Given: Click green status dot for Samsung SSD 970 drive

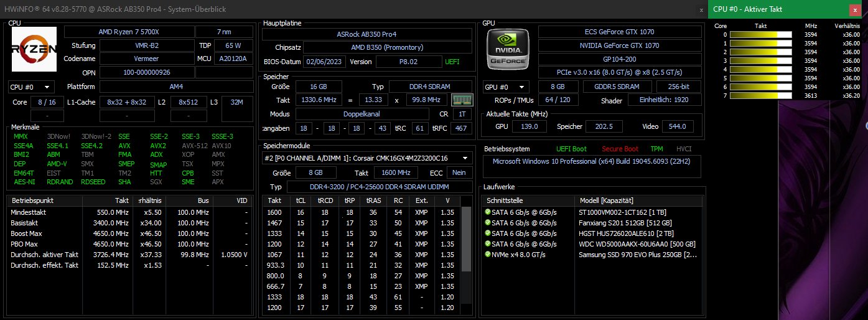Looking at the screenshot, I should click(x=488, y=254).
